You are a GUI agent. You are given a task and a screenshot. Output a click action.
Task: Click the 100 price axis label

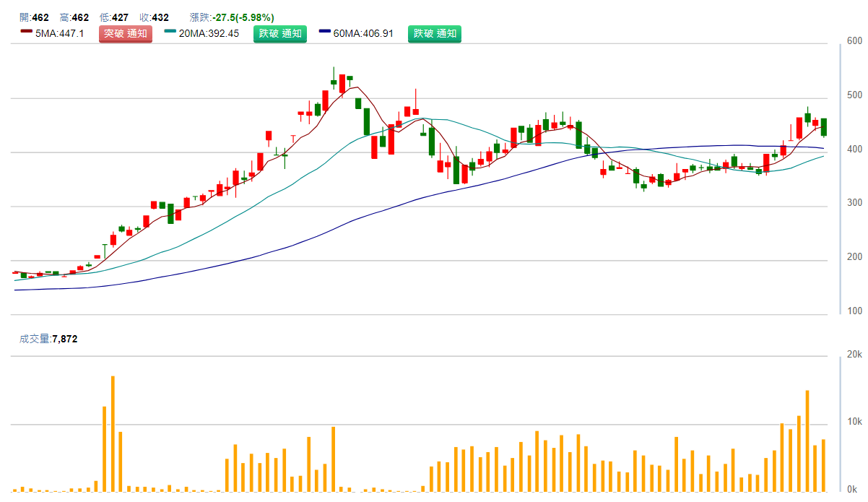[855, 311]
